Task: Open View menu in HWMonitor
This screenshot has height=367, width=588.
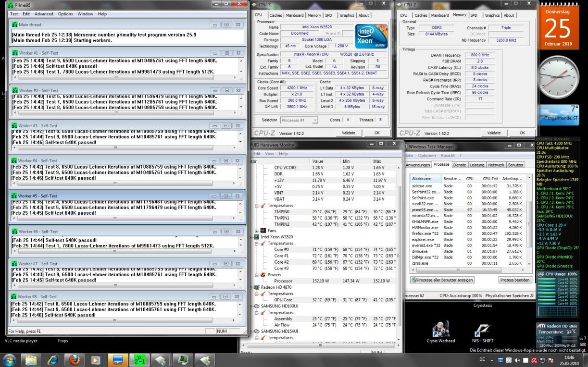Action: (x=271, y=154)
